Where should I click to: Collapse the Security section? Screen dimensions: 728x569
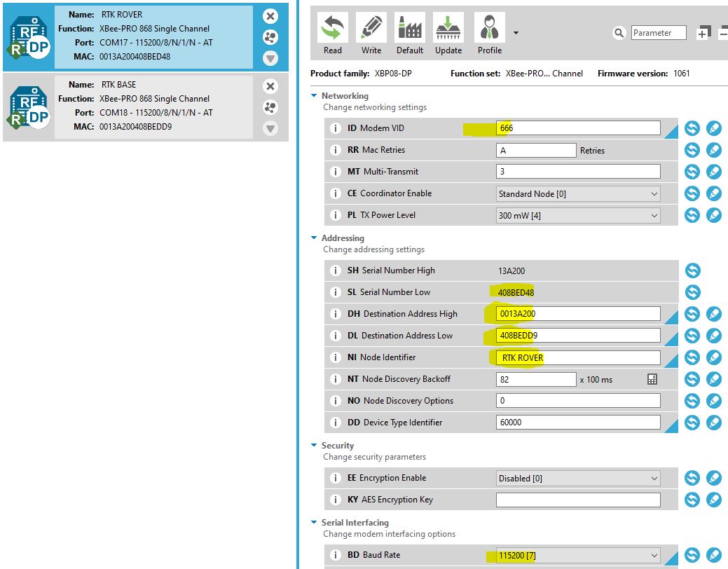(314, 446)
